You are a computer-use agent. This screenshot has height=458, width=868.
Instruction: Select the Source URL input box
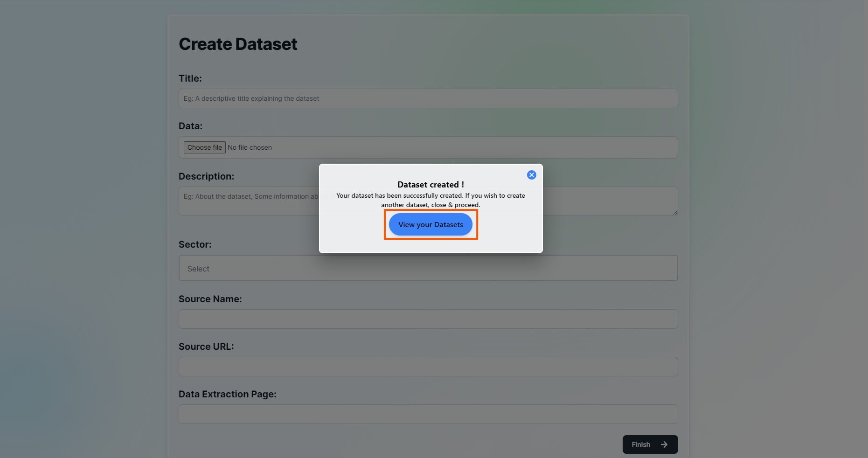point(428,367)
